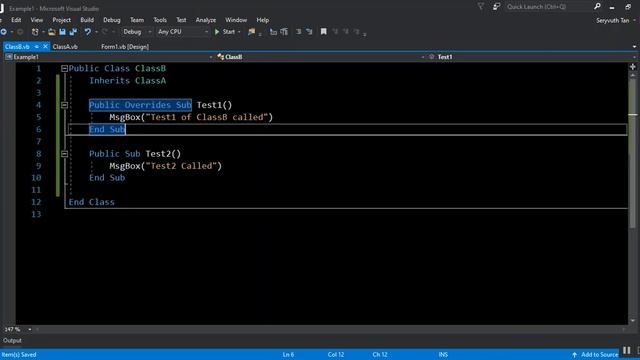Click the editor split-window handle icon
This screenshot has width=640, height=360.
(x=633, y=67)
